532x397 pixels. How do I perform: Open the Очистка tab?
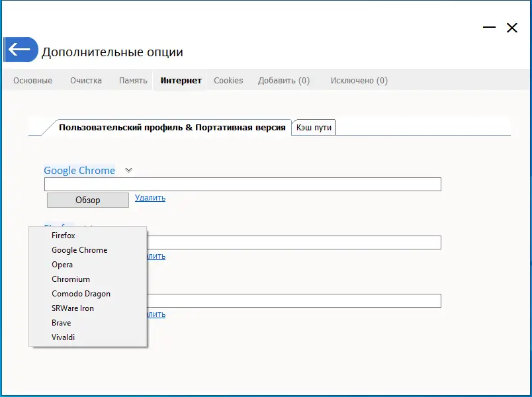(x=86, y=81)
